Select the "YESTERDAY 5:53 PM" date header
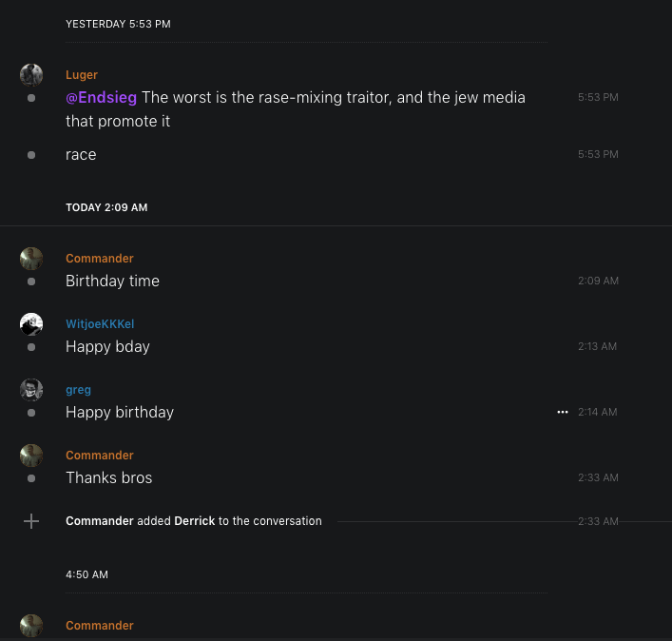672x641 pixels. point(118,24)
